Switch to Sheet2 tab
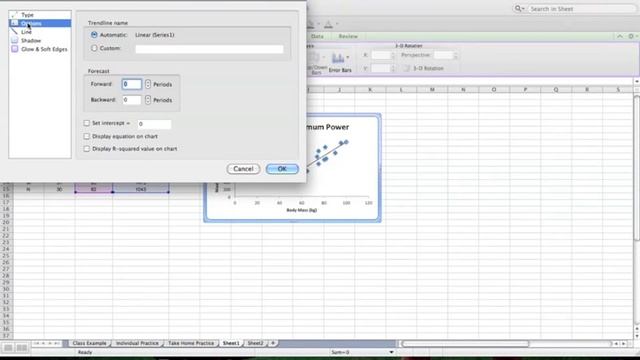640x360 pixels. click(256, 343)
